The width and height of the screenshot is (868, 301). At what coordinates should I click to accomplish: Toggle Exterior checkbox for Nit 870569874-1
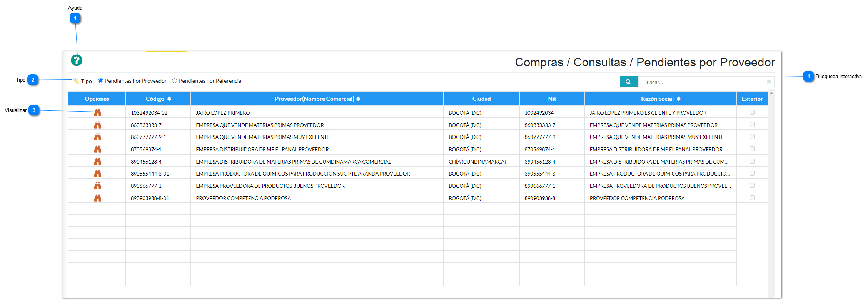click(x=752, y=149)
